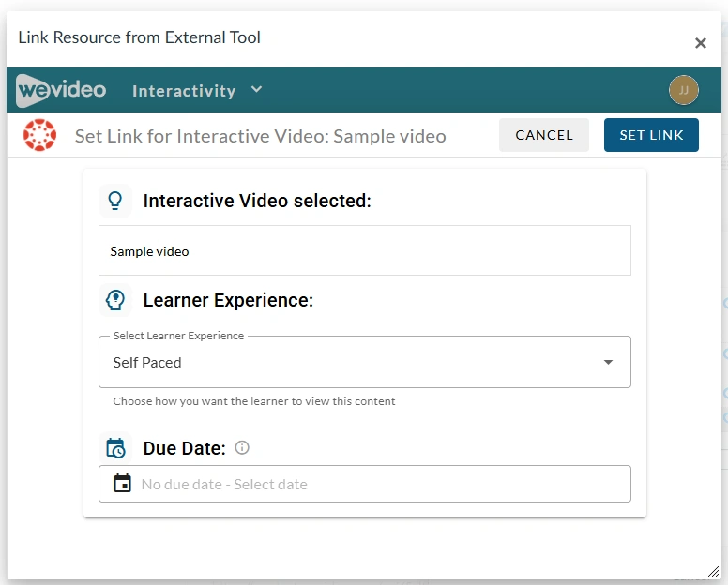Click the 'Learner Experience:' heading

point(228,300)
